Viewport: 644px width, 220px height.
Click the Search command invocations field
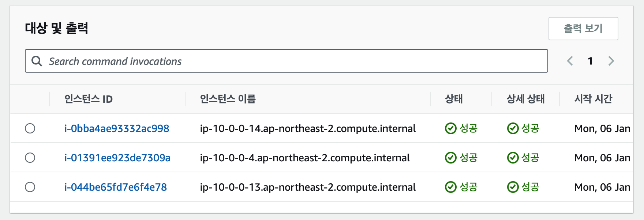tap(293, 61)
